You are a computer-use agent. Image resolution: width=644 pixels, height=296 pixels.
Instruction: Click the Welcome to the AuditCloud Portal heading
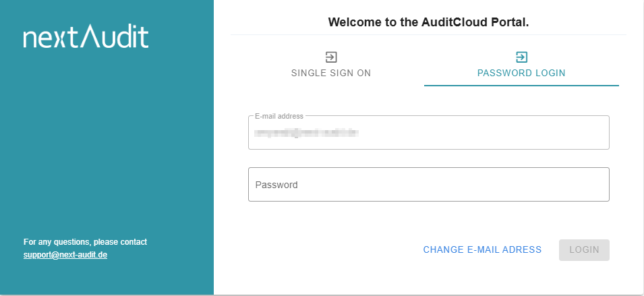428,22
